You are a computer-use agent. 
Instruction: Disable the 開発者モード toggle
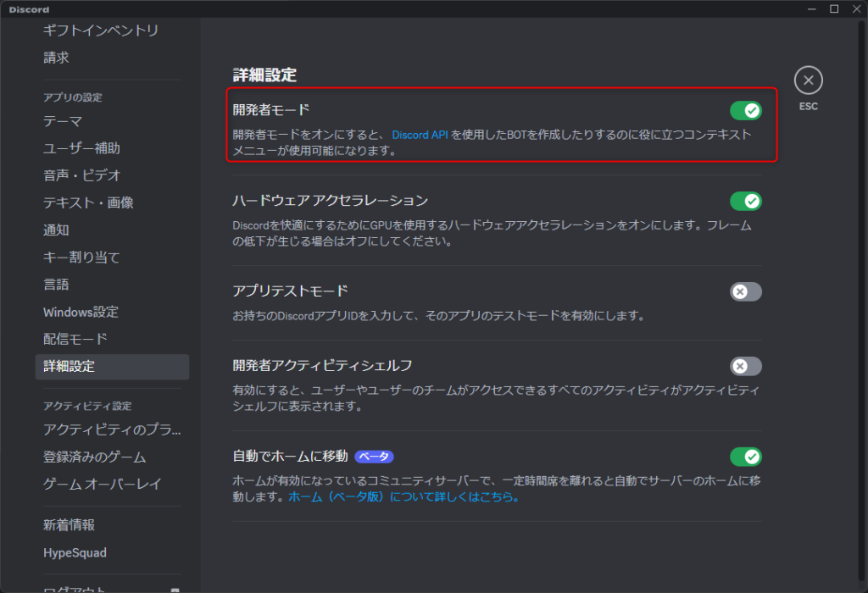745,111
